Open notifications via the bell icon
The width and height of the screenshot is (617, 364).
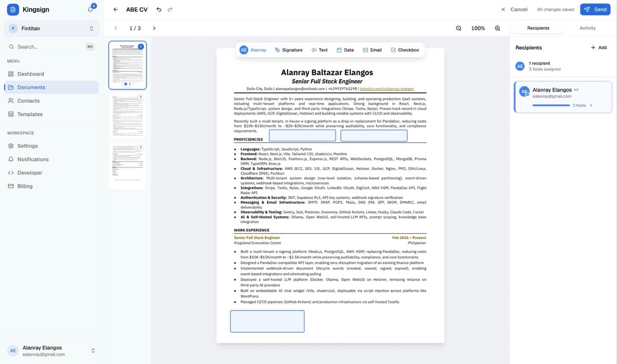point(90,9)
